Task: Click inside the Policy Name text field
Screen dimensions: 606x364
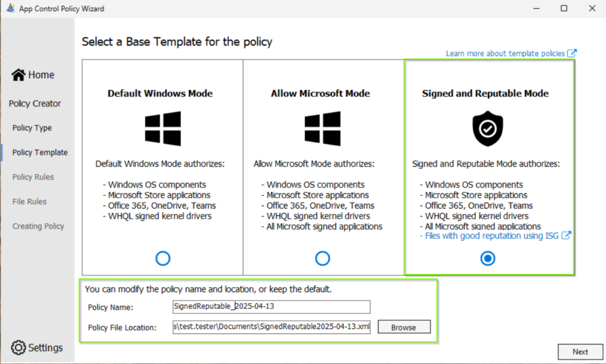Action: [x=271, y=307]
